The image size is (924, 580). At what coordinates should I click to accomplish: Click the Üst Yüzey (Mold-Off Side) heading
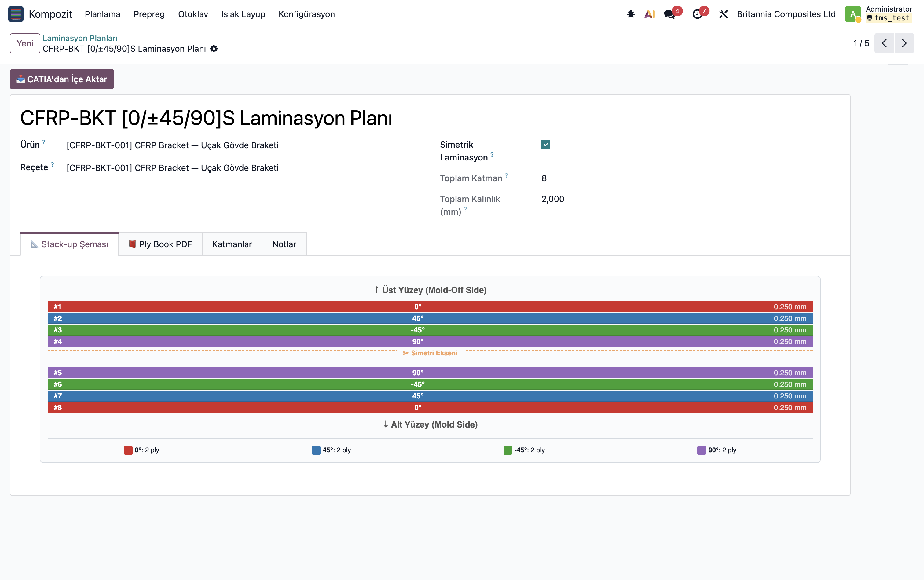(430, 290)
